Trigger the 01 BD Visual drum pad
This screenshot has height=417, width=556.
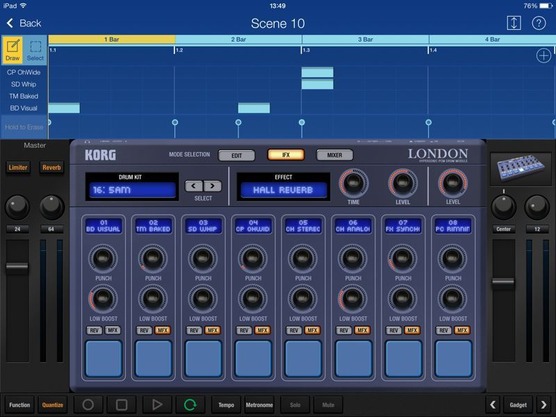pos(103,358)
